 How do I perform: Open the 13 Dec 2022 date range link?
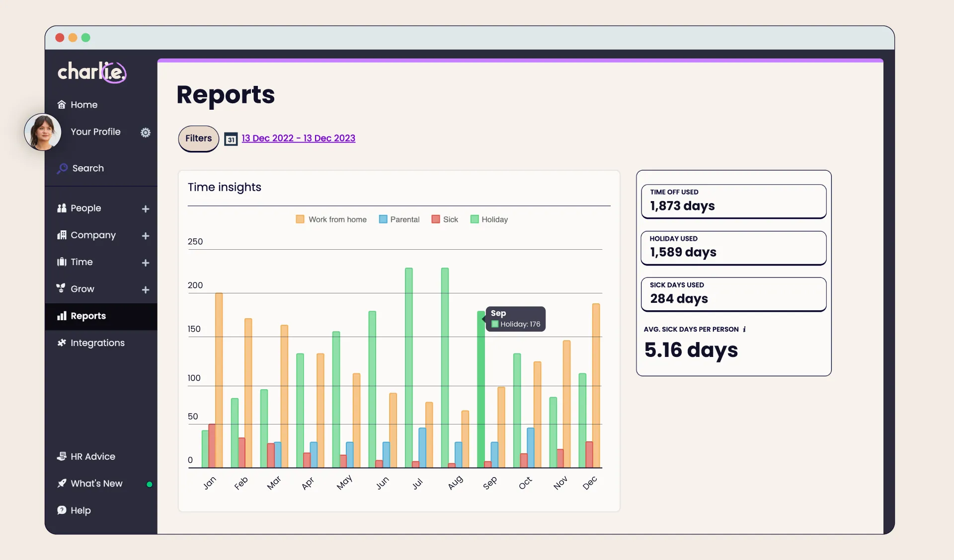click(298, 139)
